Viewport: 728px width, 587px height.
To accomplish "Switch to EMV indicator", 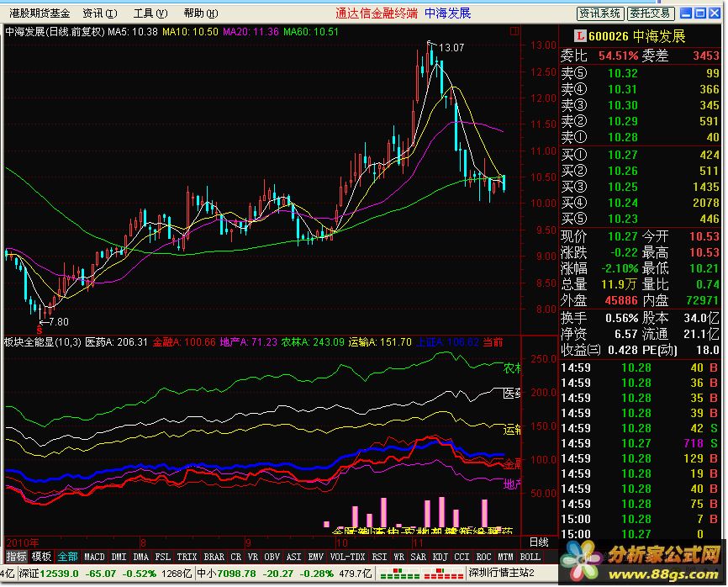I will (x=316, y=557).
